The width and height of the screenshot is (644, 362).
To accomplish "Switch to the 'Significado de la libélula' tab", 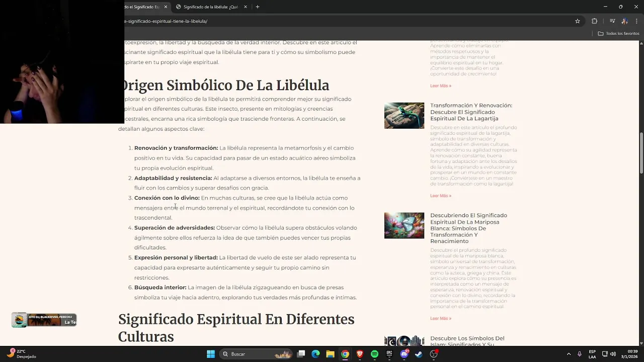I will pos(210,7).
